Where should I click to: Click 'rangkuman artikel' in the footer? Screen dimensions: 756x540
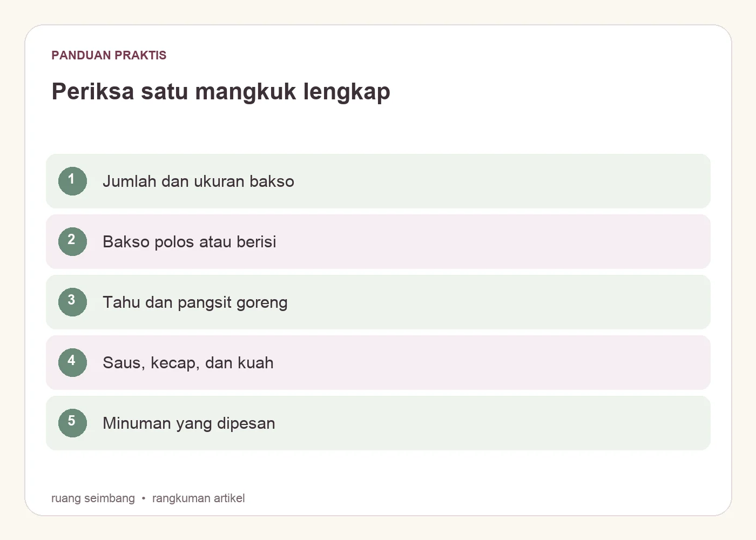point(198,498)
